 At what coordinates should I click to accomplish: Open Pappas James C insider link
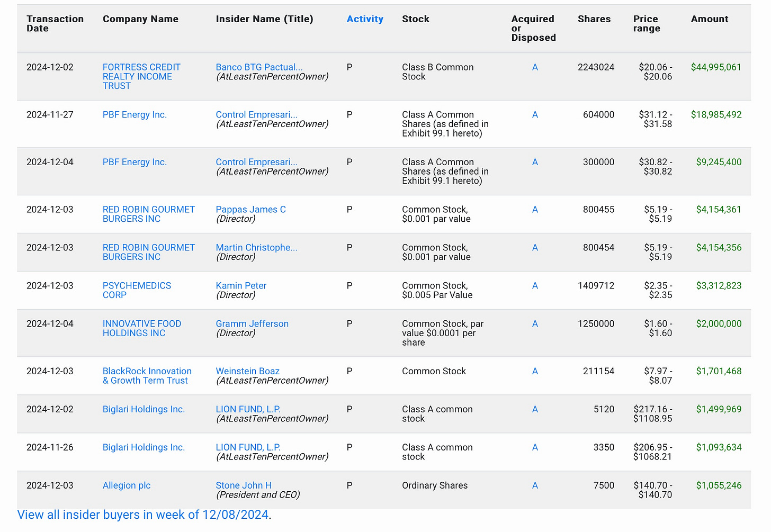251,210
